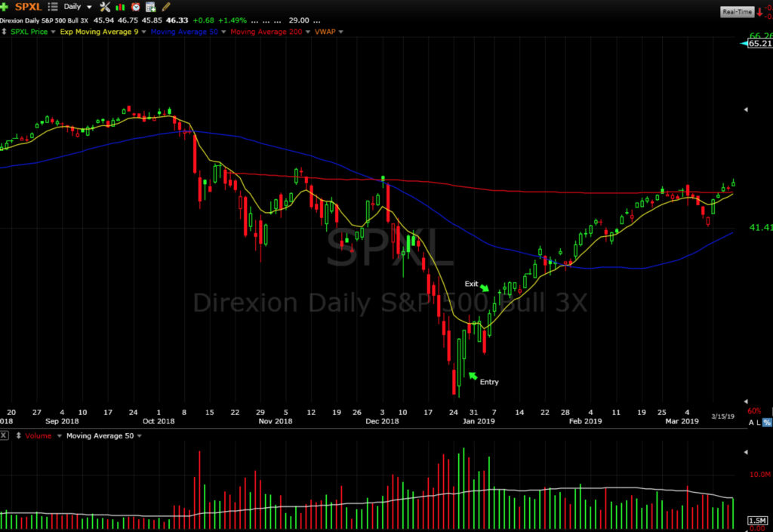Click the 10.0M volume-axis label
This screenshot has width=773, height=532.
759,475
